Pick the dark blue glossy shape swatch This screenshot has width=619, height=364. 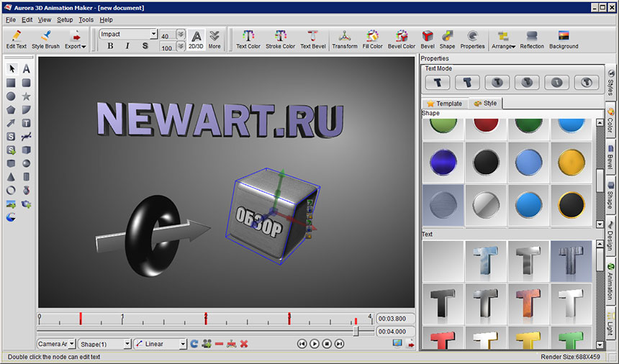click(x=443, y=162)
